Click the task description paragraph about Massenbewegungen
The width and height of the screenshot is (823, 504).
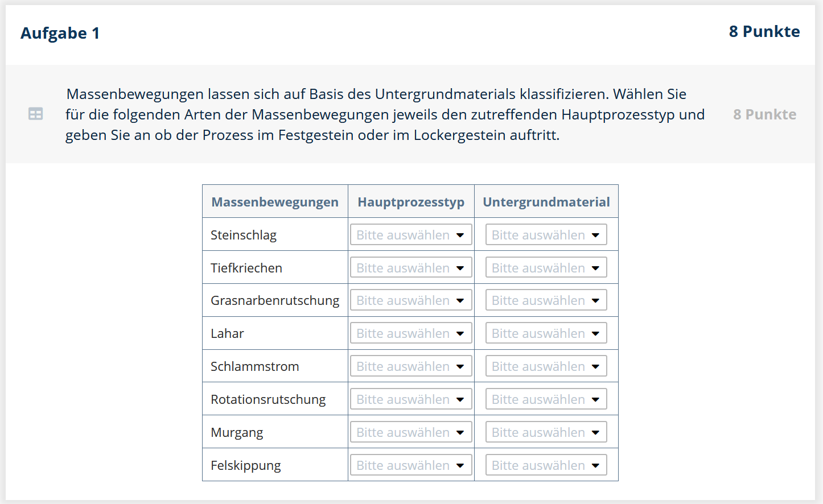click(385, 114)
